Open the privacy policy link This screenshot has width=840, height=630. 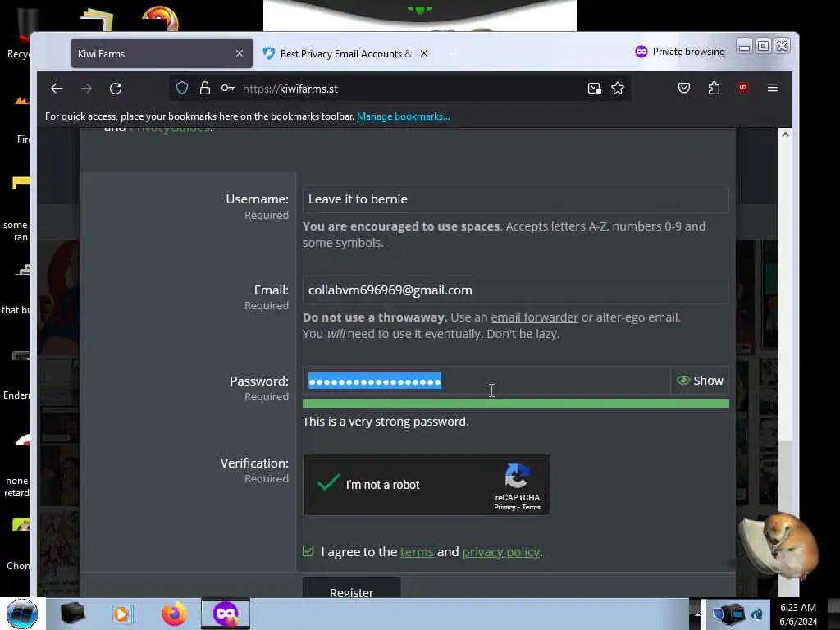(501, 552)
